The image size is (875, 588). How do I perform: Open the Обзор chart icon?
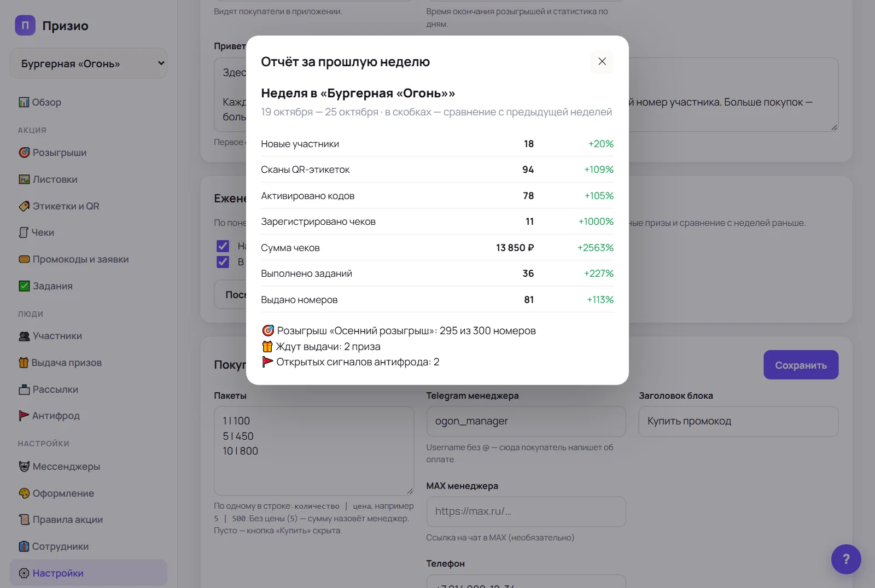24,102
